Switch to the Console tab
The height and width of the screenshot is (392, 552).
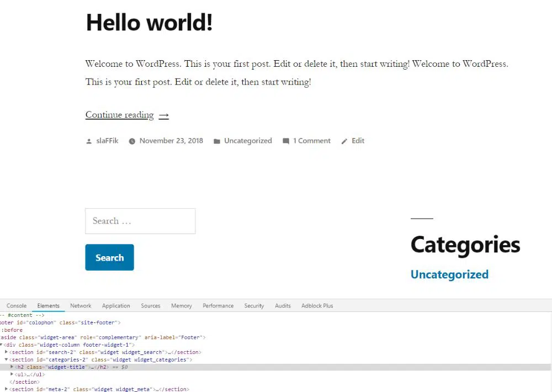pos(17,306)
